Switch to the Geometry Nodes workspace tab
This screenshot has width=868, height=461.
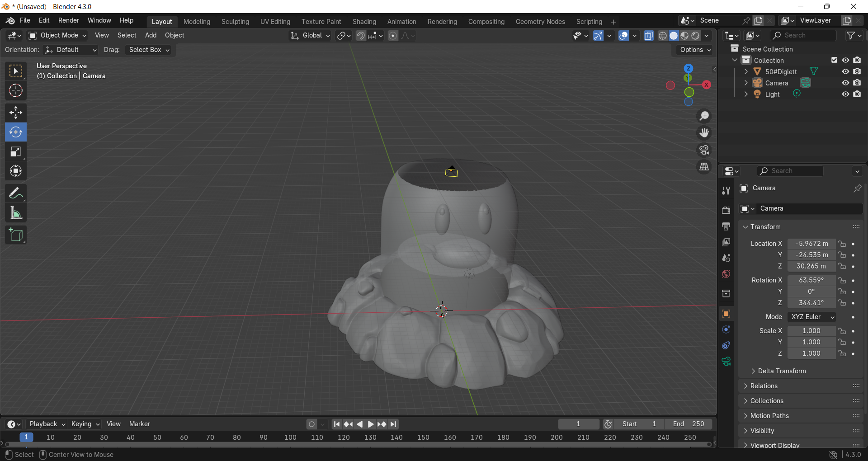tap(540, 22)
